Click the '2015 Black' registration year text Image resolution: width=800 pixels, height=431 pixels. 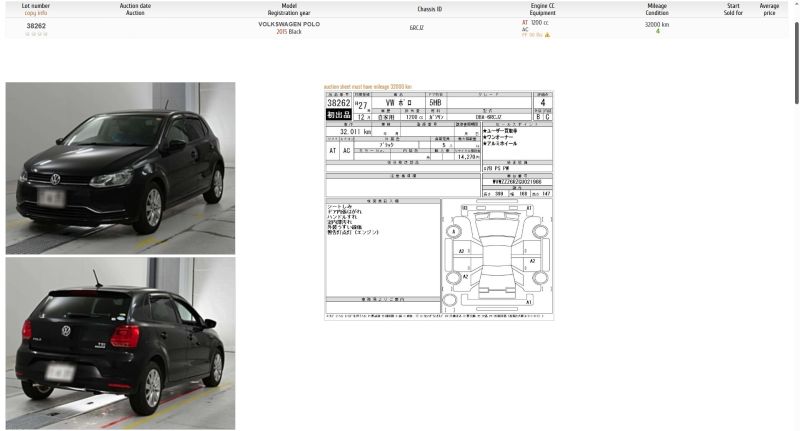tap(289, 32)
